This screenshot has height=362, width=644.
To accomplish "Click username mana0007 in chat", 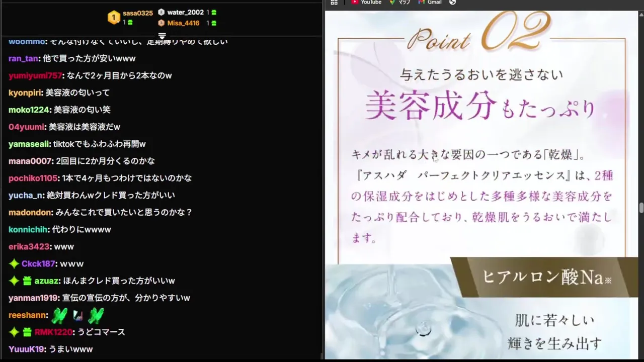I will click(x=30, y=161).
